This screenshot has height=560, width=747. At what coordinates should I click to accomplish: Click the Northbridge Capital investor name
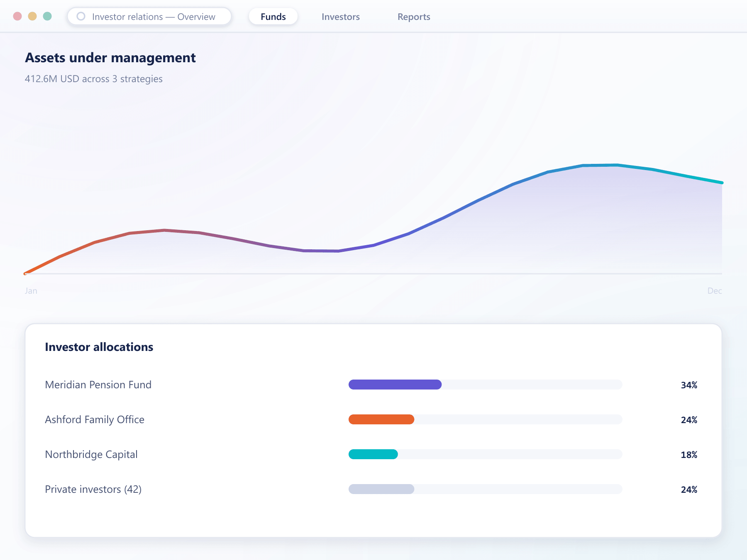[91, 454]
